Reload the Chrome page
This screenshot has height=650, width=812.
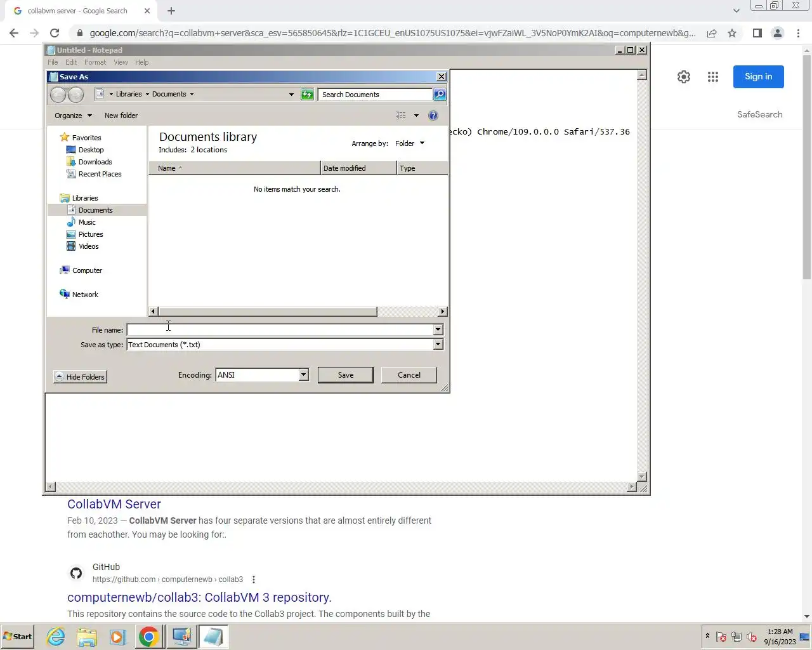pyautogui.click(x=55, y=33)
